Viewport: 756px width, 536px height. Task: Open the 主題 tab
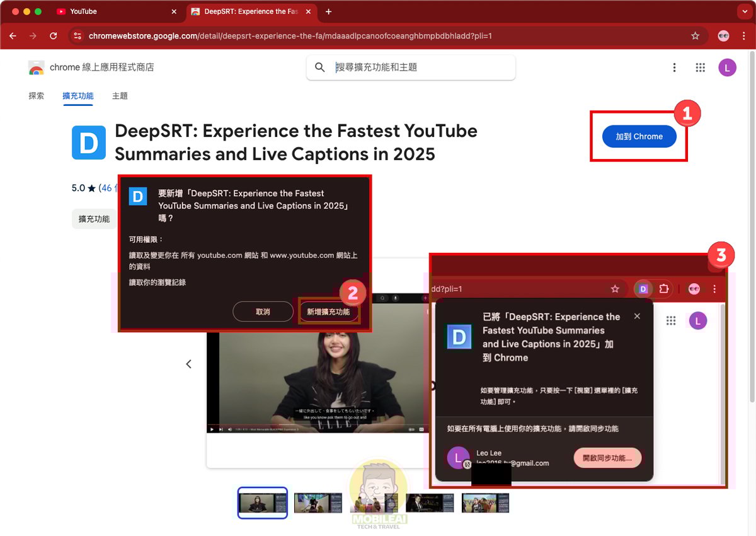click(x=120, y=96)
